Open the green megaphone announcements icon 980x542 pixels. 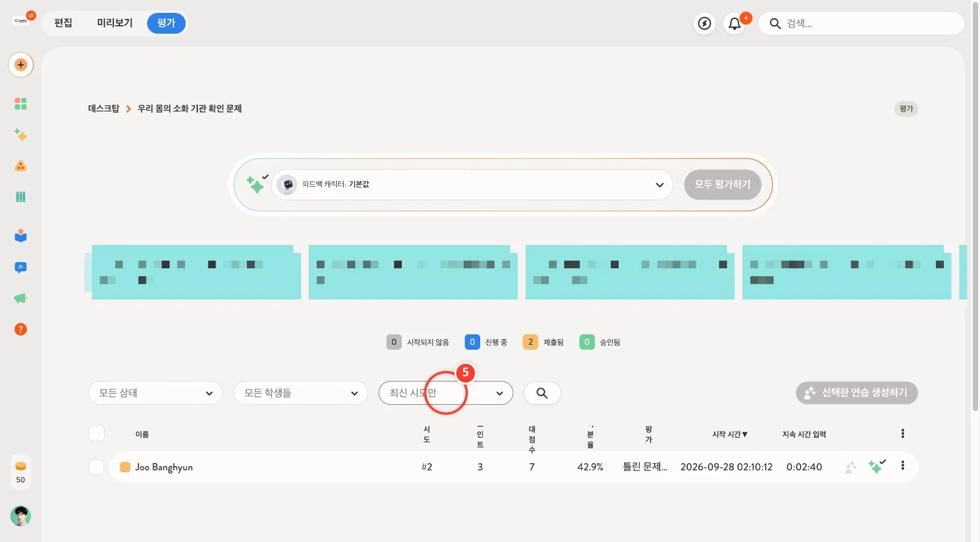click(21, 298)
